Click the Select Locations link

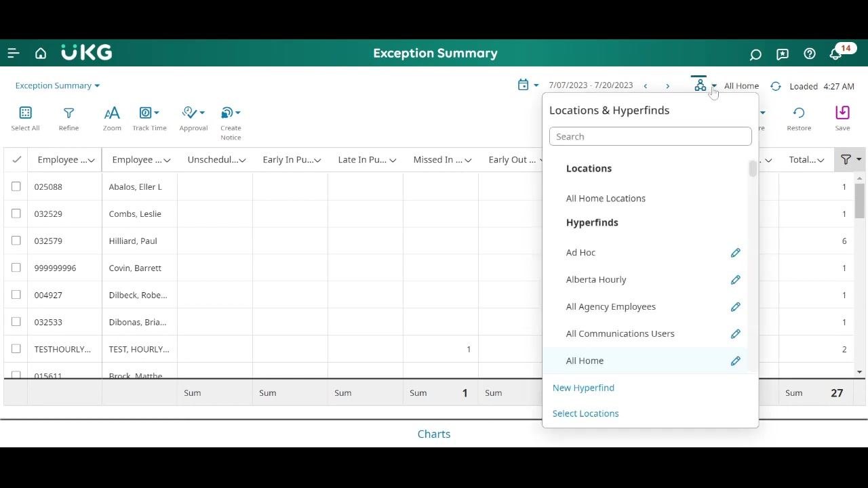[585, 413]
